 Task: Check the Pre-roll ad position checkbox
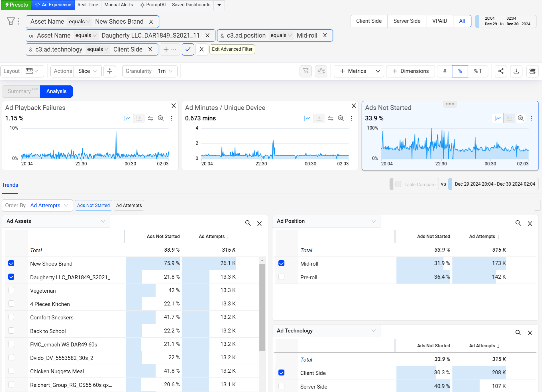coord(282,277)
